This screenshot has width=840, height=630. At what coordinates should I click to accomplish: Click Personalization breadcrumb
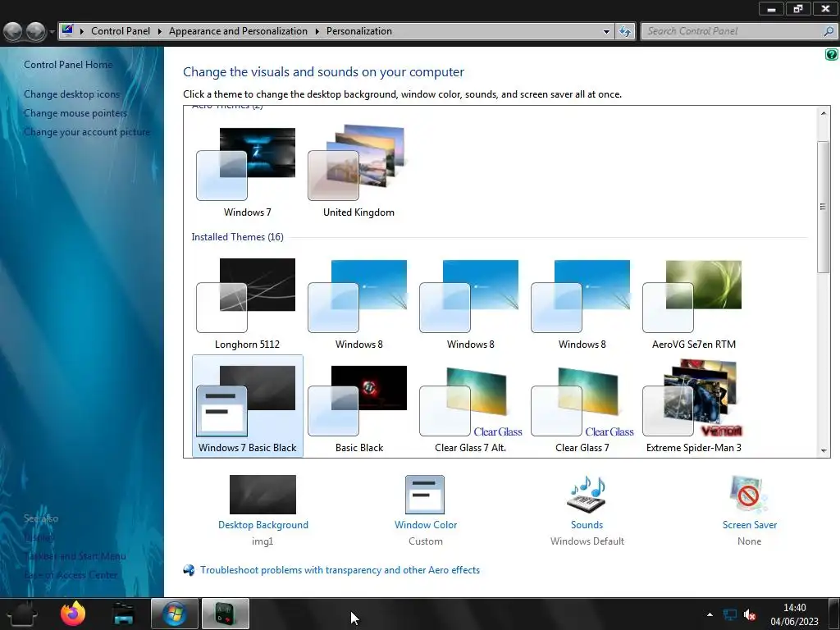(359, 31)
